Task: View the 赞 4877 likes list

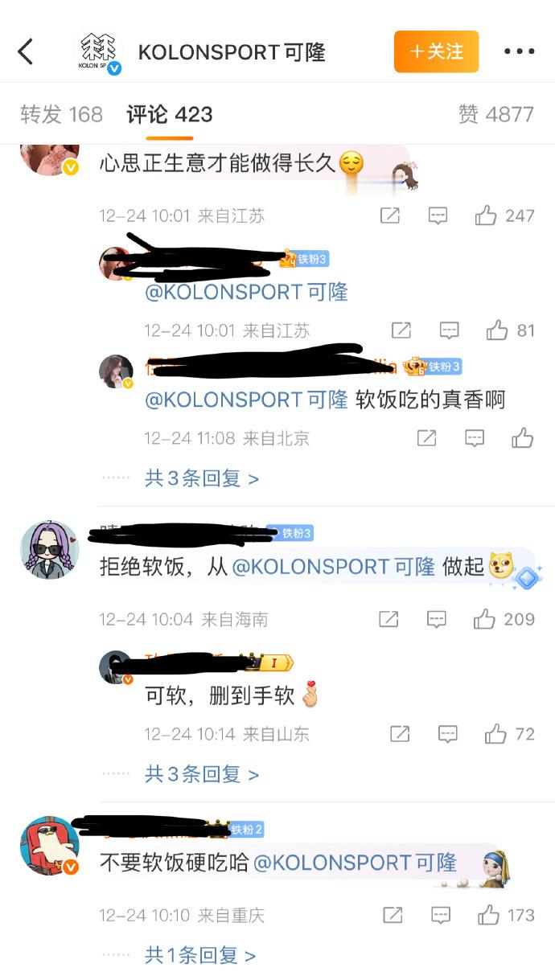Action: 496,114
